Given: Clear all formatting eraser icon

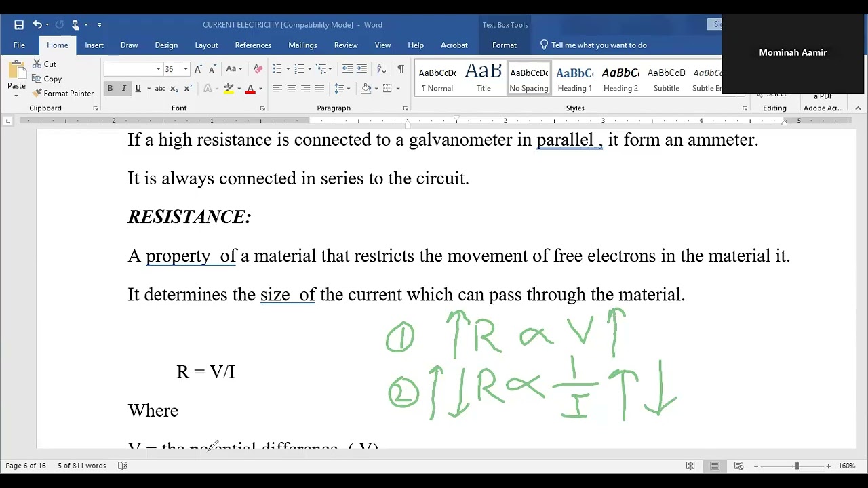Looking at the screenshot, I should pyautogui.click(x=258, y=69).
